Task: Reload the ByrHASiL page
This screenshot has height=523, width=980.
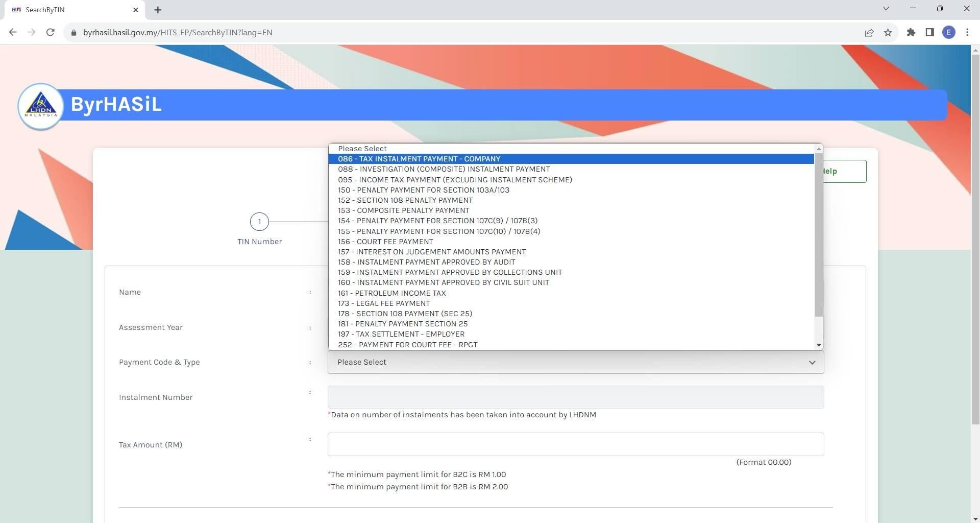Action: 50,32
